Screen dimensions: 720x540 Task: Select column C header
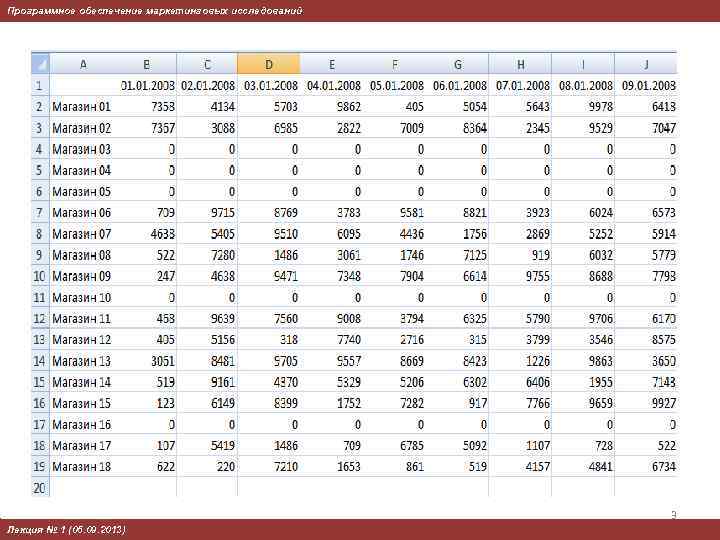point(207,64)
